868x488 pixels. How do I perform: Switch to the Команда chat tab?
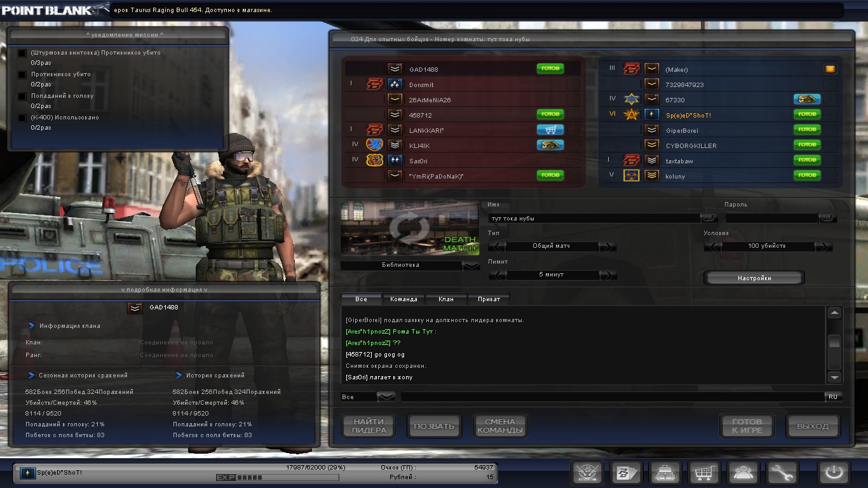(x=403, y=299)
